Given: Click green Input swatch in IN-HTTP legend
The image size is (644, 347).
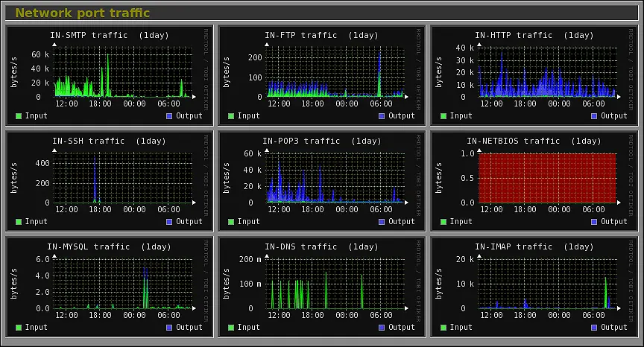Looking at the screenshot, I should click(x=443, y=116).
